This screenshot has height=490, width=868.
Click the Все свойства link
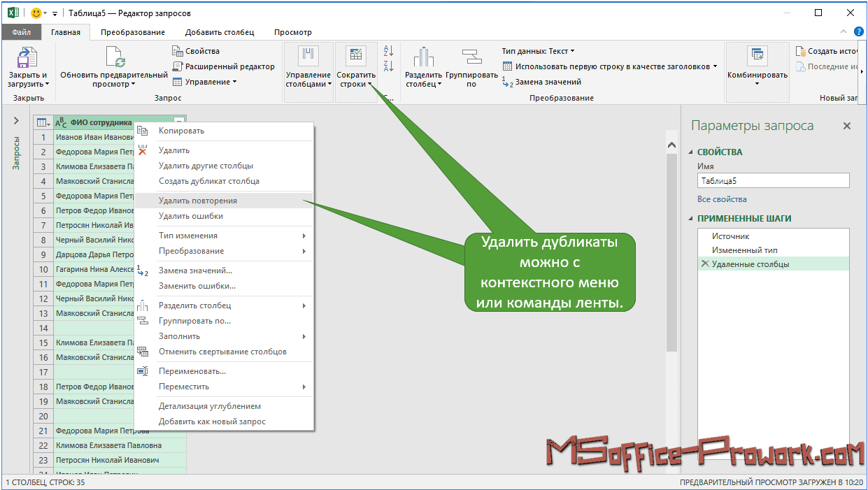[x=723, y=199]
